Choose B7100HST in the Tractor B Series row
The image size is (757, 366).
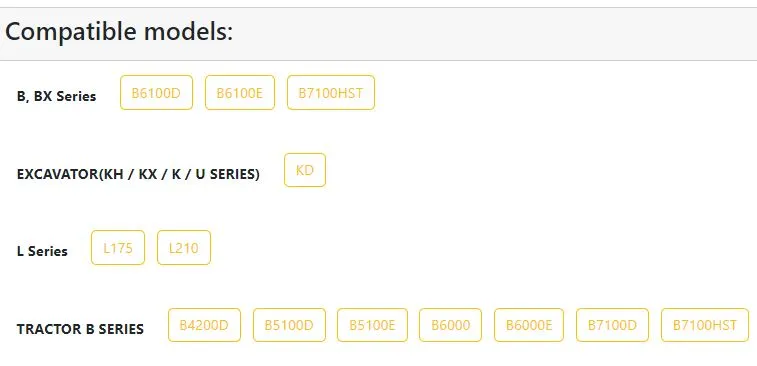(705, 325)
